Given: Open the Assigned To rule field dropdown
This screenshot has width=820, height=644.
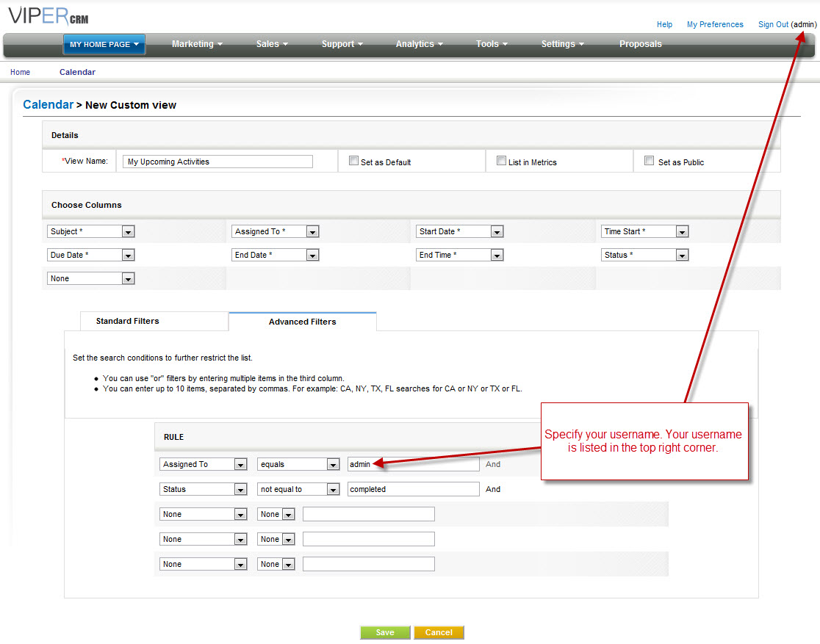Looking at the screenshot, I should tap(203, 464).
